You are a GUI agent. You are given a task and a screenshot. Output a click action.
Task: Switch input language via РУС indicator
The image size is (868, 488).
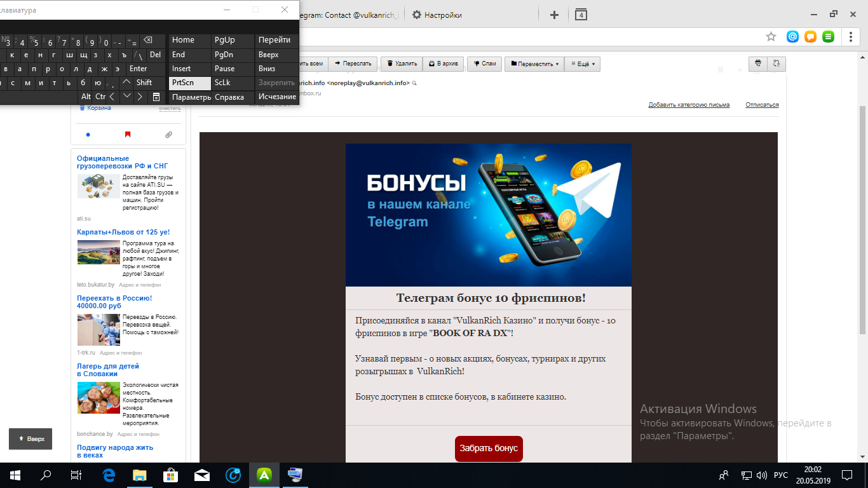[781, 475]
